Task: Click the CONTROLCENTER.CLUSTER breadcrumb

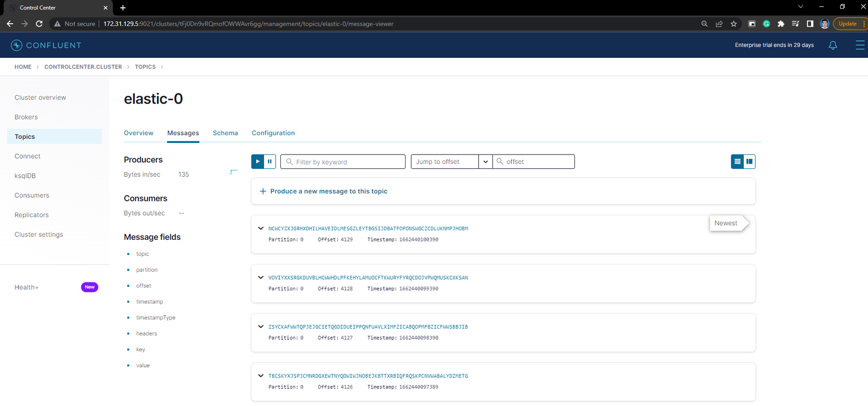Action: pos(83,67)
